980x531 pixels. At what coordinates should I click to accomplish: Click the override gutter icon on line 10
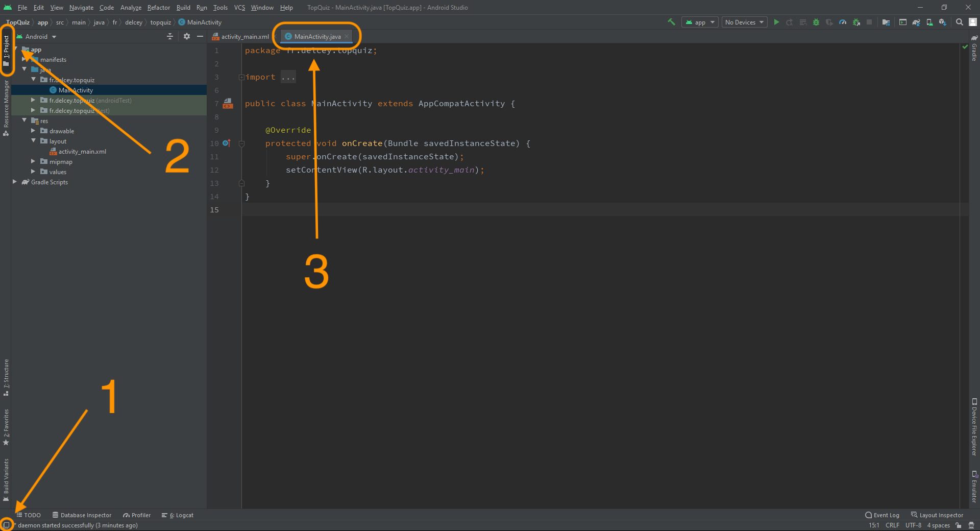[x=227, y=143]
